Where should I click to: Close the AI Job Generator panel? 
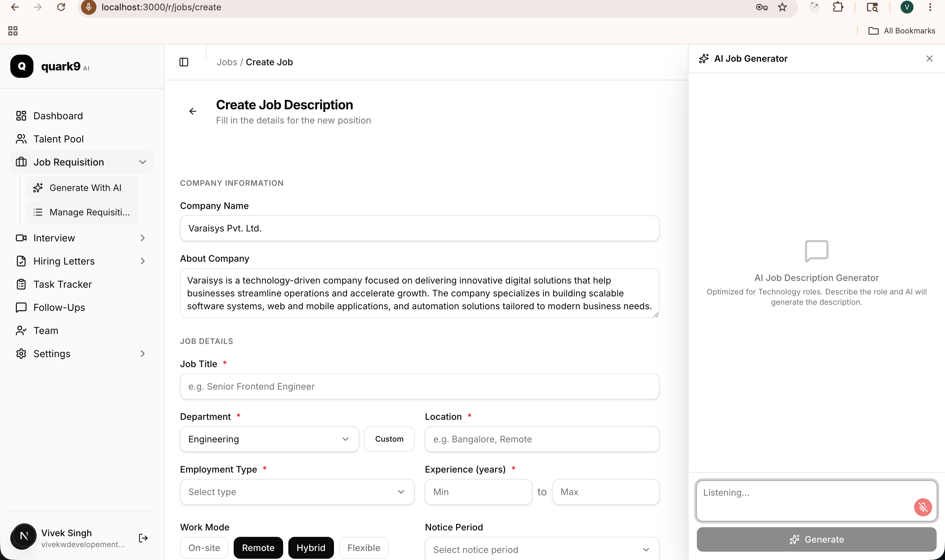[x=929, y=59]
